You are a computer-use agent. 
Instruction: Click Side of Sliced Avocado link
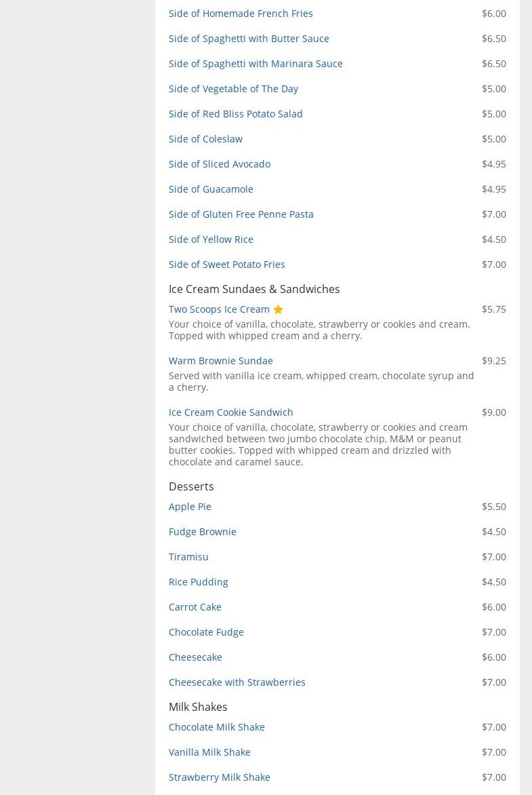pos(219,164)
